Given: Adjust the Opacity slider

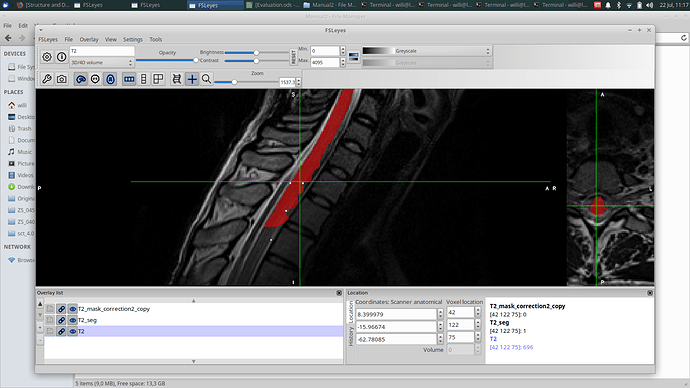Looking at the screenshot, I should (167, 60).
